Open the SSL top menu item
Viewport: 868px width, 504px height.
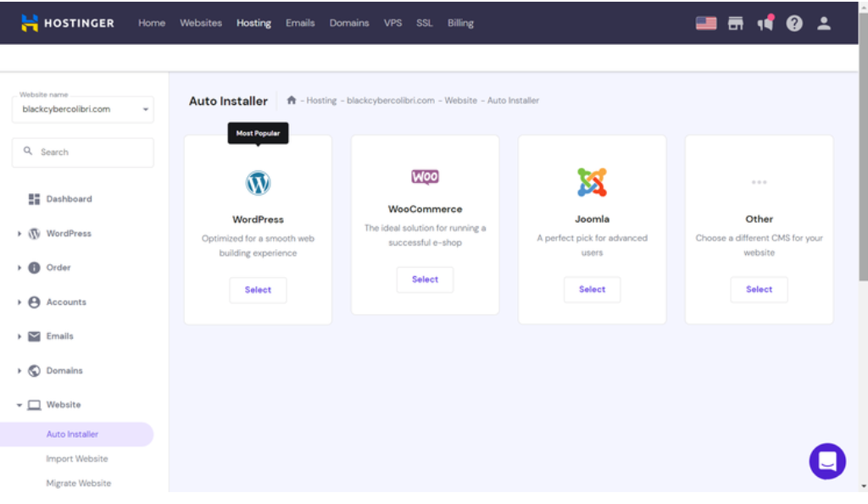point(425,23)
